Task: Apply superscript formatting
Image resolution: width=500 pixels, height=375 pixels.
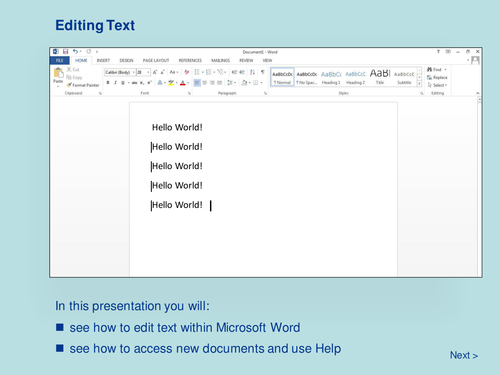Action: 149,83
